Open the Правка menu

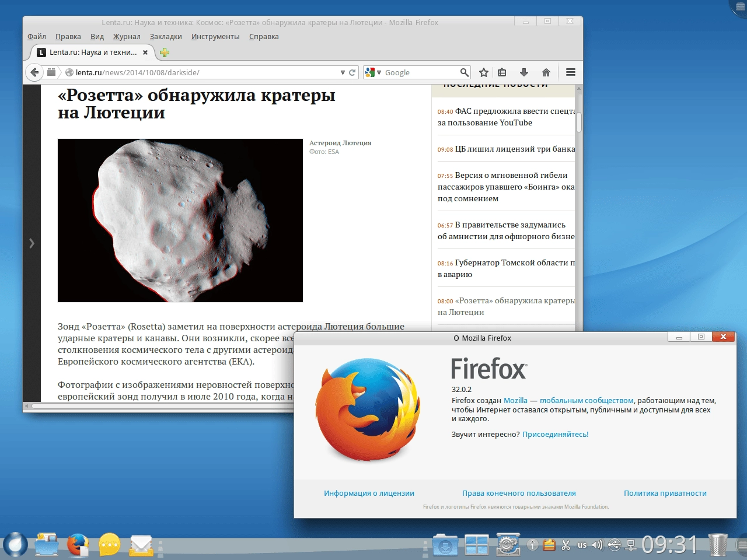pyautogui.click(x=68, y=36)
